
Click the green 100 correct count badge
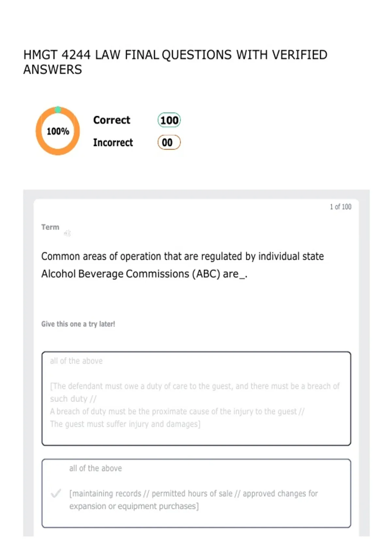click(169, 120)
